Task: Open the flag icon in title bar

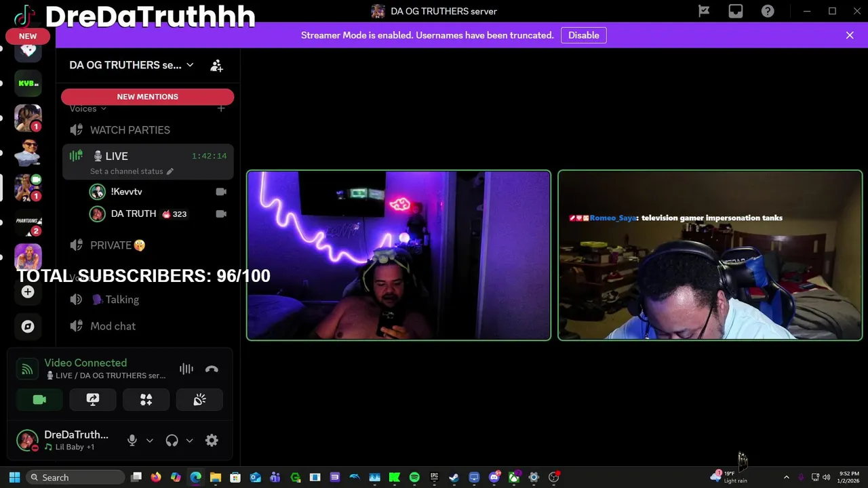Action: 704,11
